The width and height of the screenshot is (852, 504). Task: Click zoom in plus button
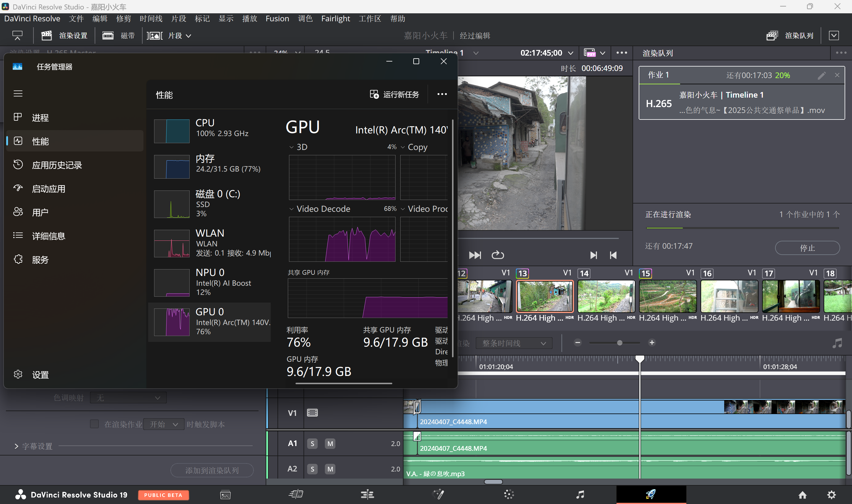(x=652, y=343)
